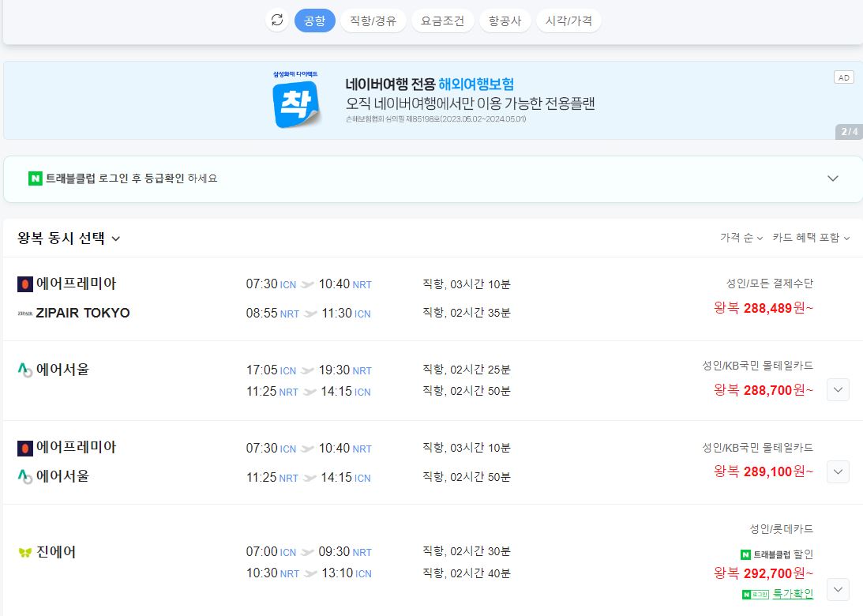Click 직항, 02시간 35분 duration text
Screen dimensions: 863x616
click(x=467, y=313)
